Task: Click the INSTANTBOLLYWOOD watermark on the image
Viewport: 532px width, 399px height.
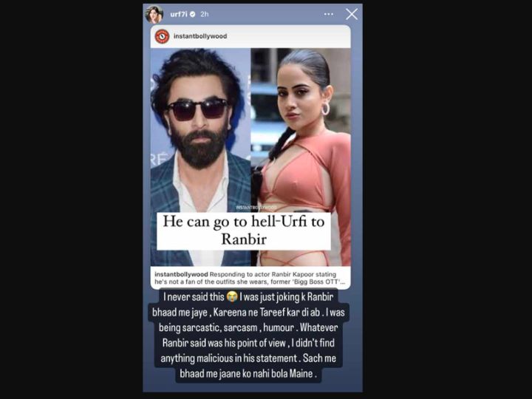Action: (256, 207)
